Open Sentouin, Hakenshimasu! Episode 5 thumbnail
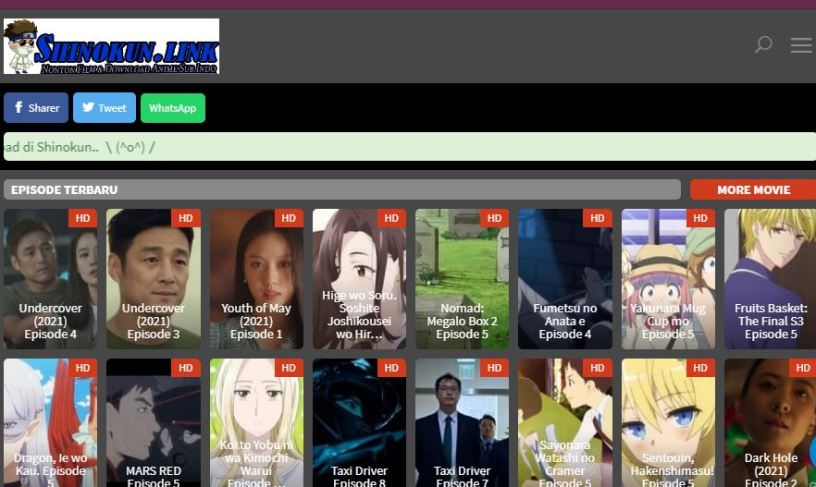Screen dimensions: 816x487 [668, 423]
